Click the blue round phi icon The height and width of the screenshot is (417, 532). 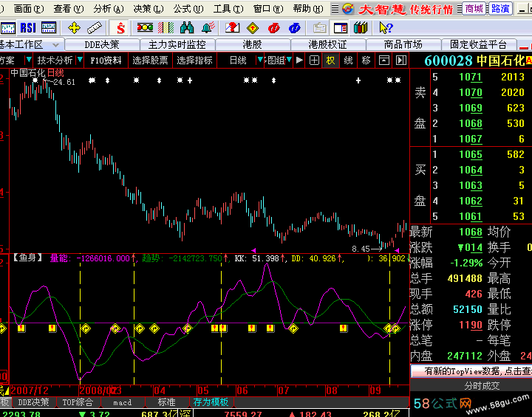tap(295, 28)
